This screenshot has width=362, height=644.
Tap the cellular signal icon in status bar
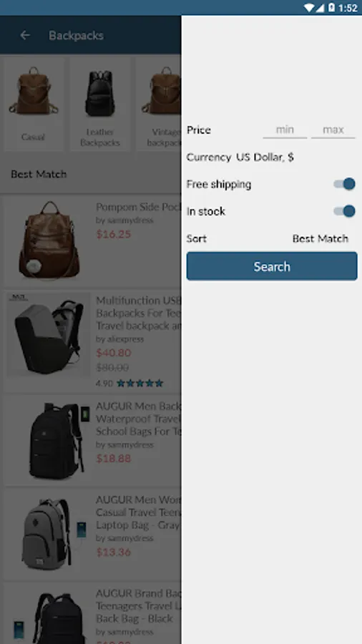tap(320, 7)
